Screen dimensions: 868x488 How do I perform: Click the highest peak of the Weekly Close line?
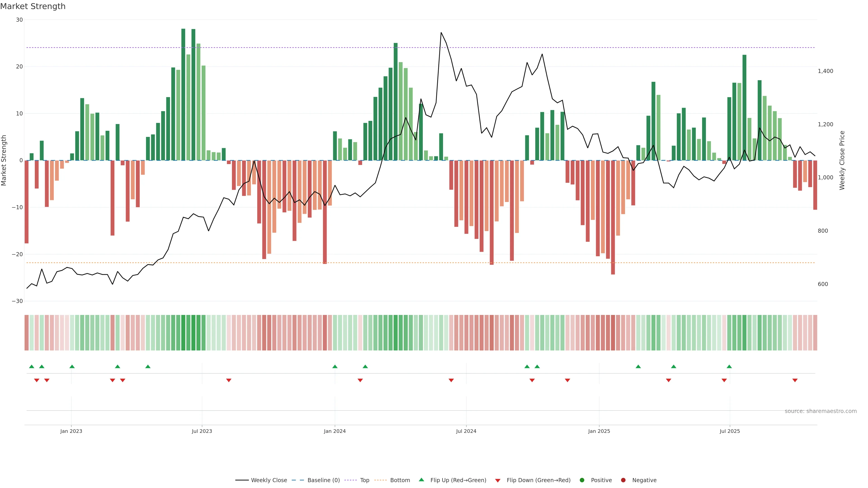coord(441,33)
